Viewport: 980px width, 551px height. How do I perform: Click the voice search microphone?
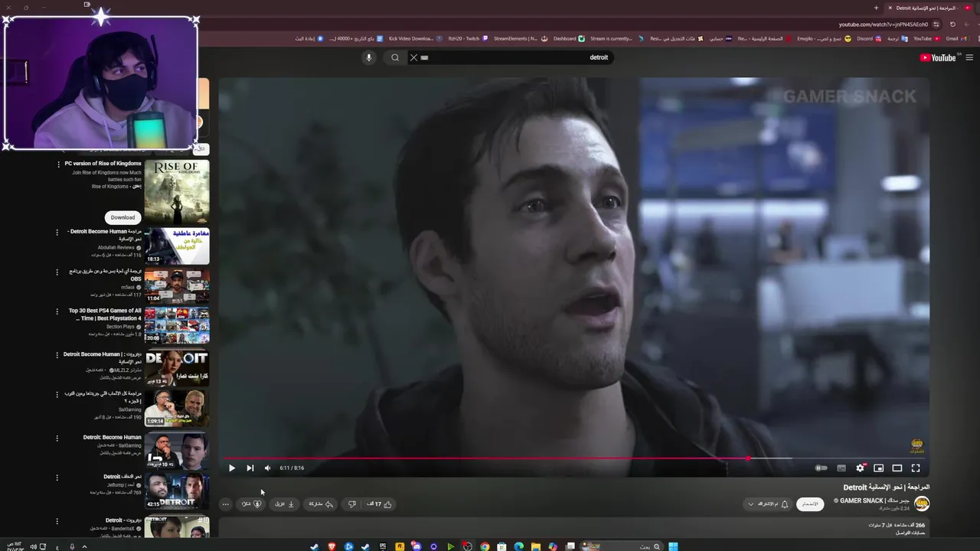click(368, 57)
